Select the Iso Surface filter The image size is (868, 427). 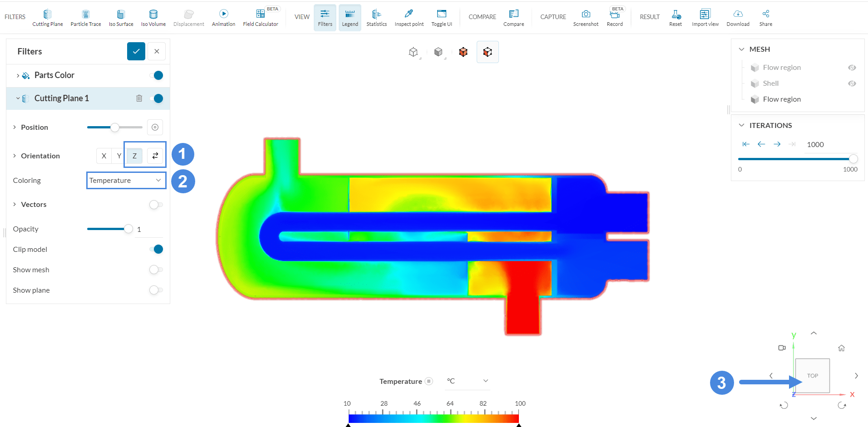click(120, 17)
